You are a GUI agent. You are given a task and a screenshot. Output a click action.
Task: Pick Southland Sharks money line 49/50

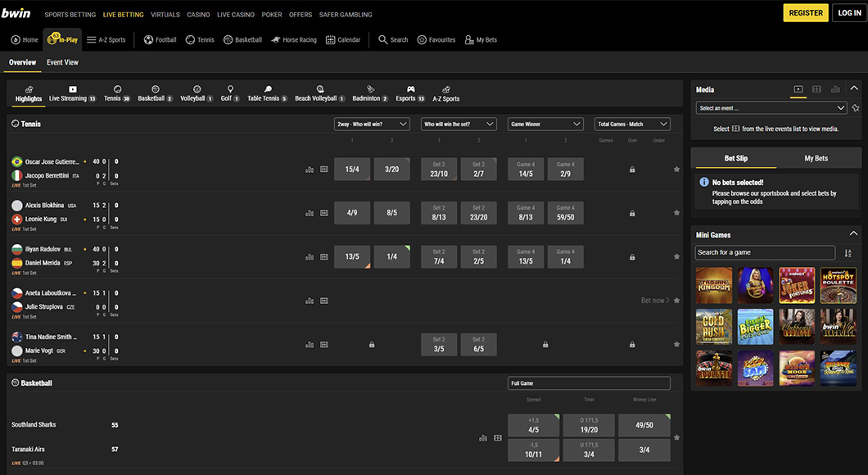point(644,425)
